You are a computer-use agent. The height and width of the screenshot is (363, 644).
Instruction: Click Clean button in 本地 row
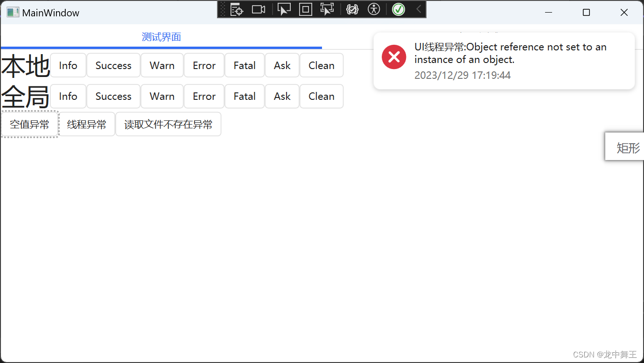(322, 65)
